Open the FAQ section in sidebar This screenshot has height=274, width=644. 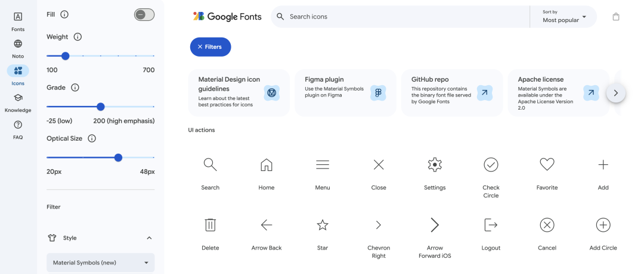pyautogui.click(x=18, y=130)
